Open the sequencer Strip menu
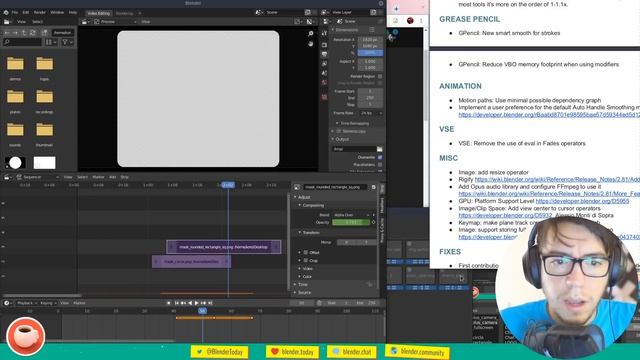 pos(124,177)
